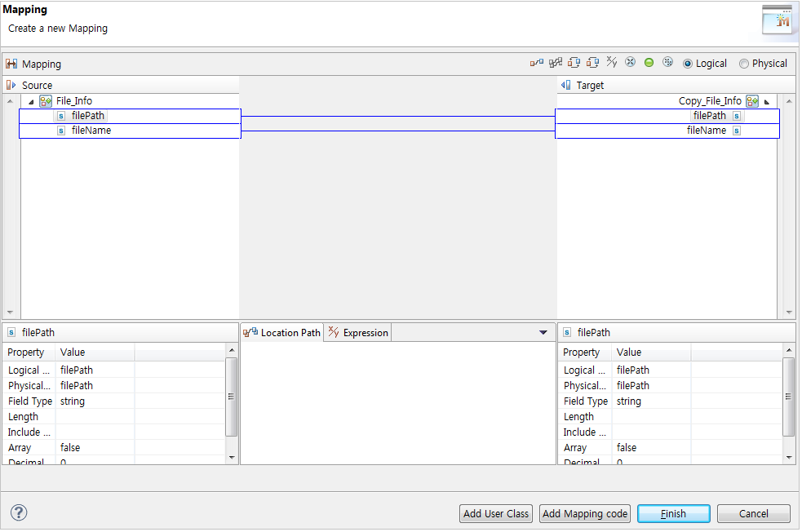Click the Copy_File_Info group icon

(x=751, y=100)
